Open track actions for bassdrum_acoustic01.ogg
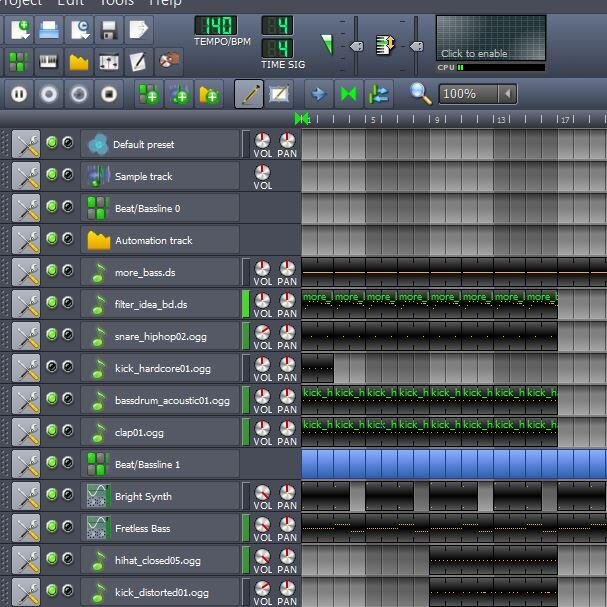 [x=26, y=400]
